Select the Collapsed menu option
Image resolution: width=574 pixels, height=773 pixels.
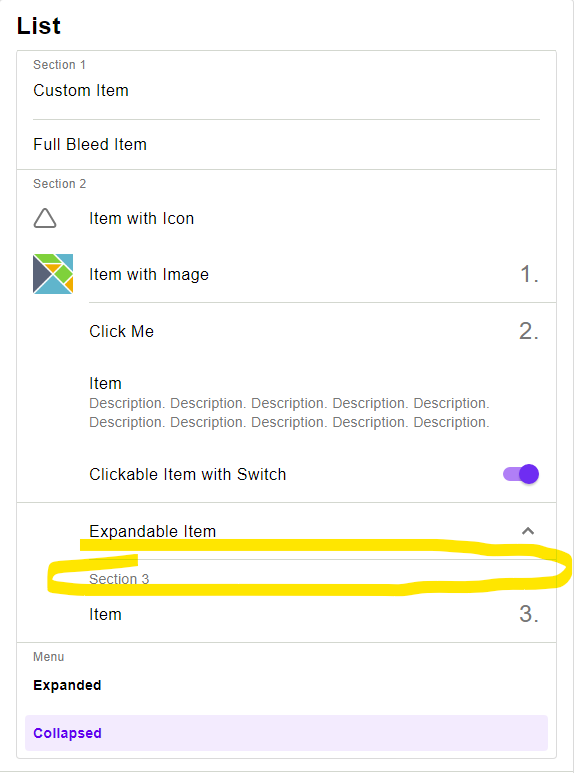(x=287, y=733)
